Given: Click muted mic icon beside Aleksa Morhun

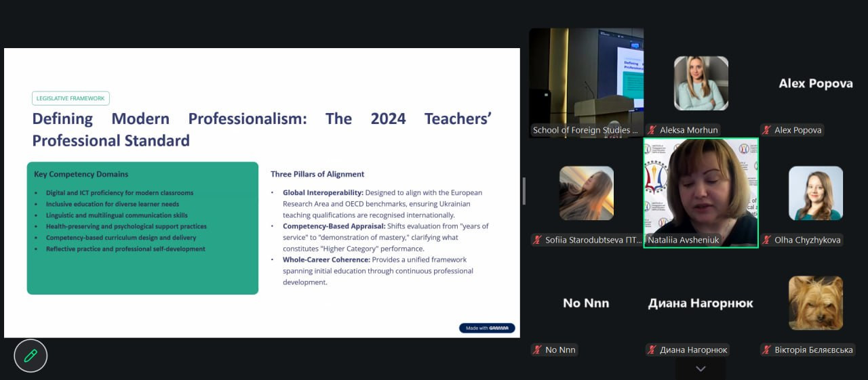Looking at the screenshot, I should pos(652,130).
